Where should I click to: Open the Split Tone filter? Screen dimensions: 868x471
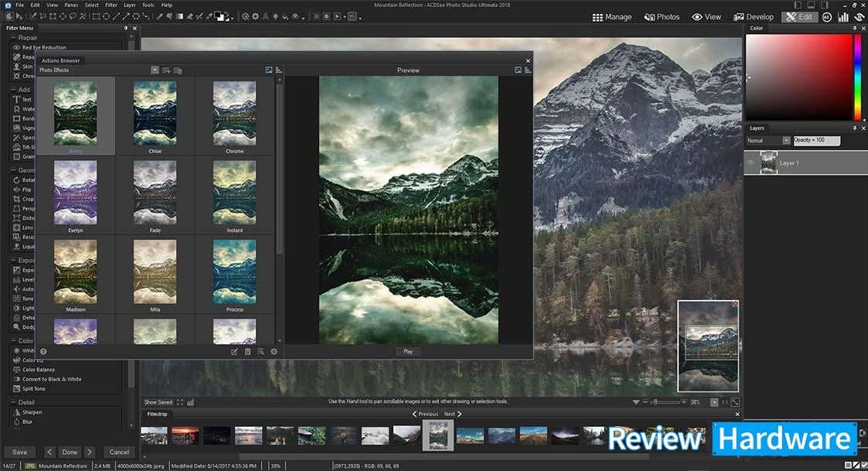pos(34,388)
